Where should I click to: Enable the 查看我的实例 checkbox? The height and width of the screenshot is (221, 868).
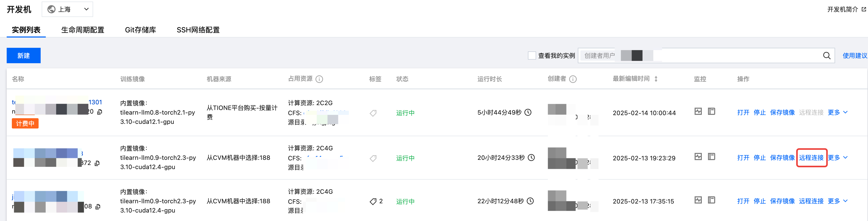[532, 56]
